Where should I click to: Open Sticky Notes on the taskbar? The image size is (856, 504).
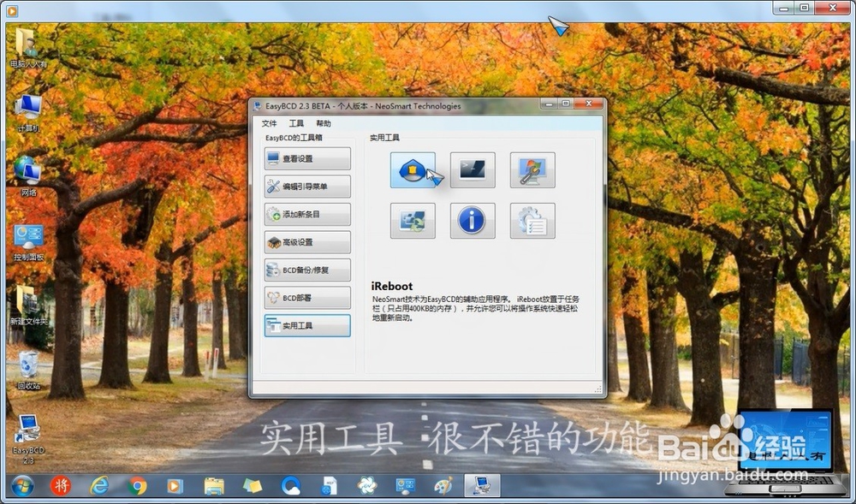tap(253, 485)
